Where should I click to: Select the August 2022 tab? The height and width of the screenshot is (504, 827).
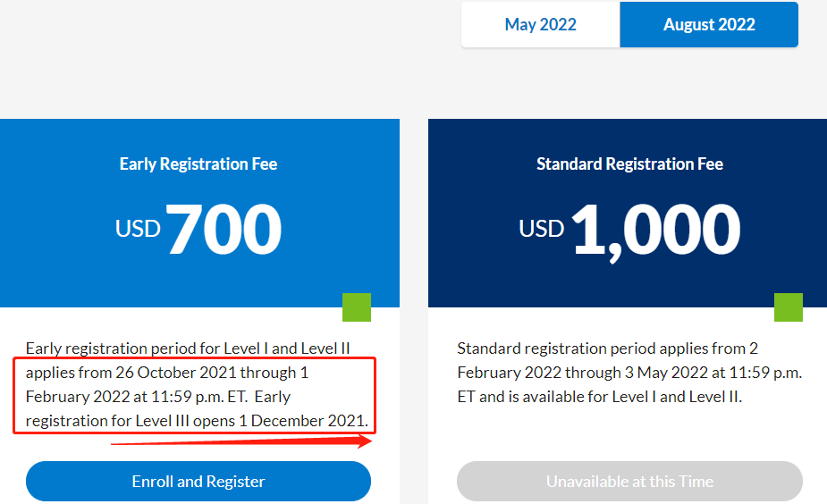pos(709,25)
